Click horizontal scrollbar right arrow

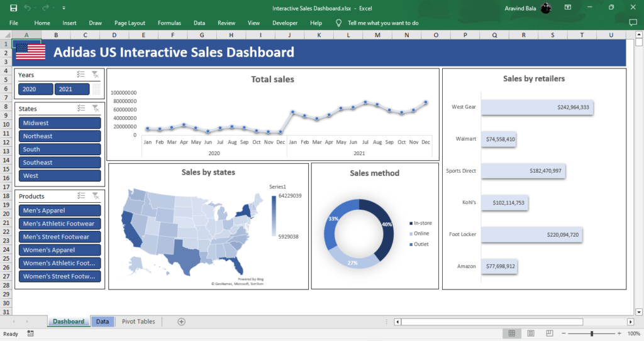click(x=630, y=322)
